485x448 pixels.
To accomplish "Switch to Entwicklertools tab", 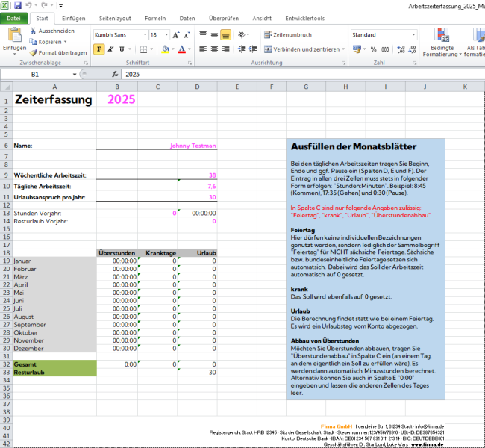I will (305, 18).
